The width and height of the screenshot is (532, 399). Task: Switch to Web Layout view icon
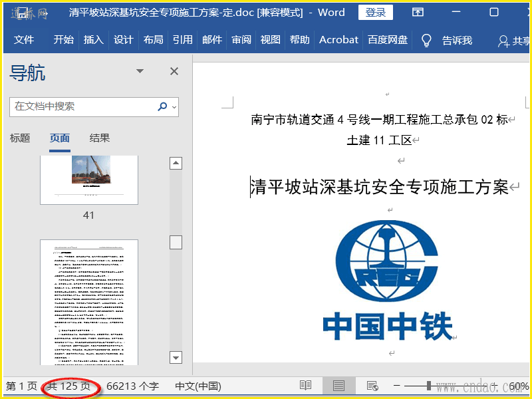(x=372, y=386)
